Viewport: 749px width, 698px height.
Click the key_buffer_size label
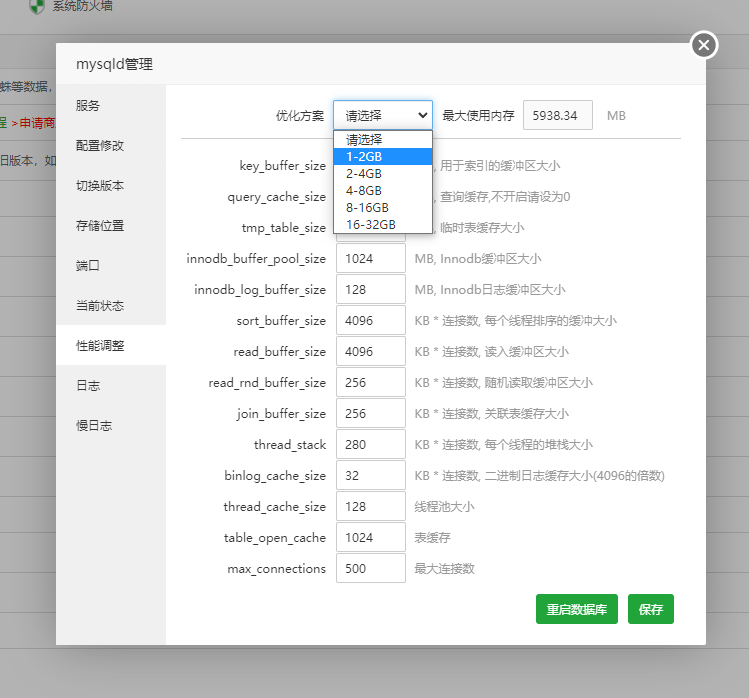point(283,166)
